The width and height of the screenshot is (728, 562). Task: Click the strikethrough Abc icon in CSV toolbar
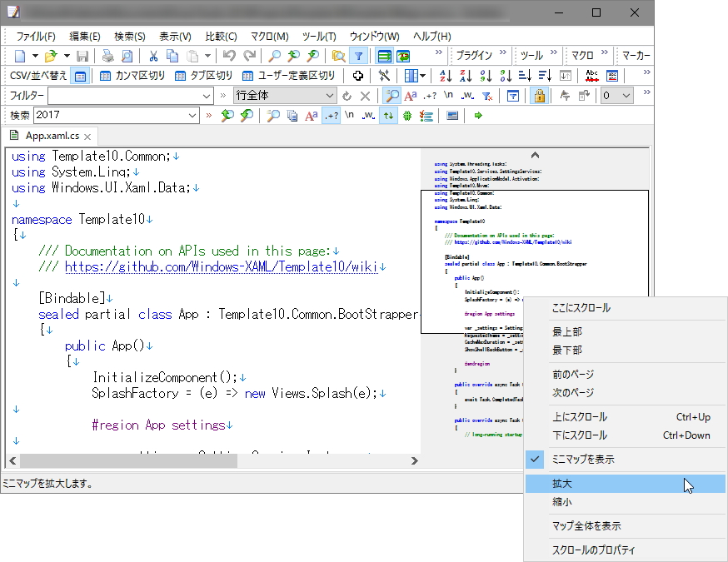point(592,75)
